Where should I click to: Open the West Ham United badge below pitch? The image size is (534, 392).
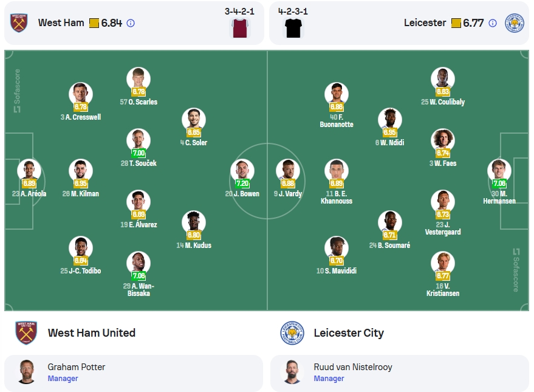[x=26, y=332]
